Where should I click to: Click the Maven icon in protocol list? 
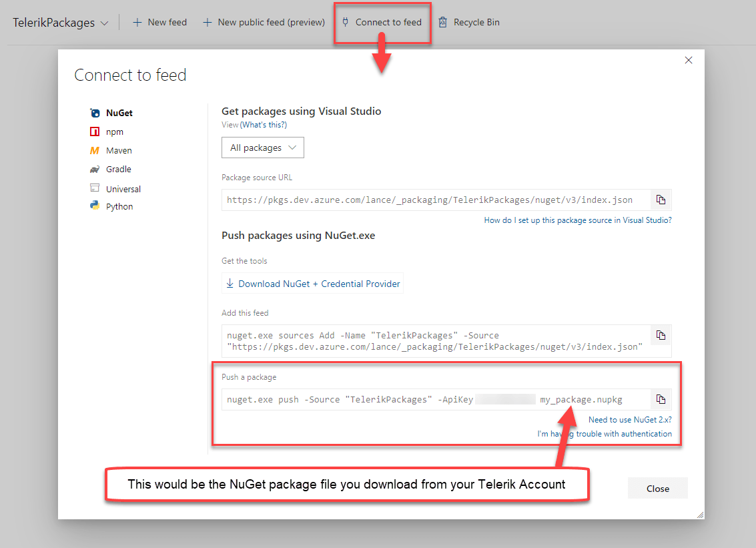click(x=95, y=150)
